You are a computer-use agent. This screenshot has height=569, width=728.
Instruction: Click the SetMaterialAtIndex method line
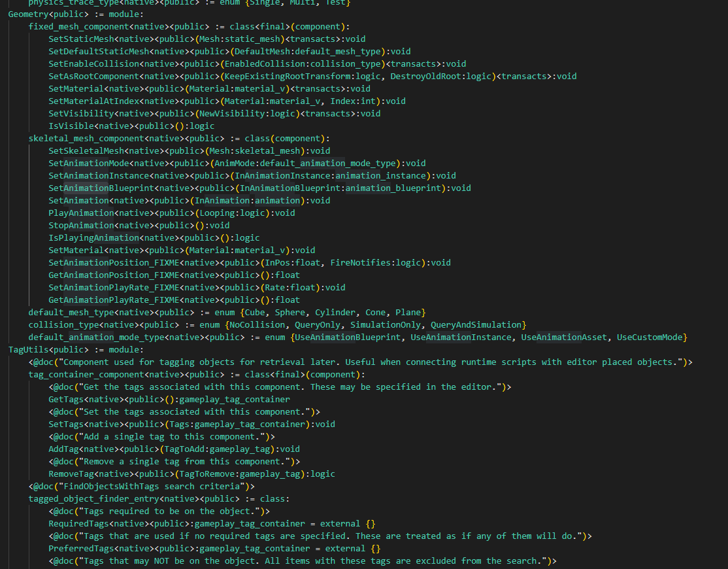pos(227,101)
